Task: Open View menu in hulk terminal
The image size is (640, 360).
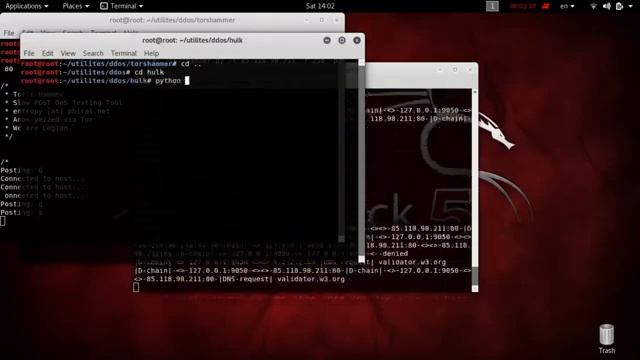Action: 68,53
